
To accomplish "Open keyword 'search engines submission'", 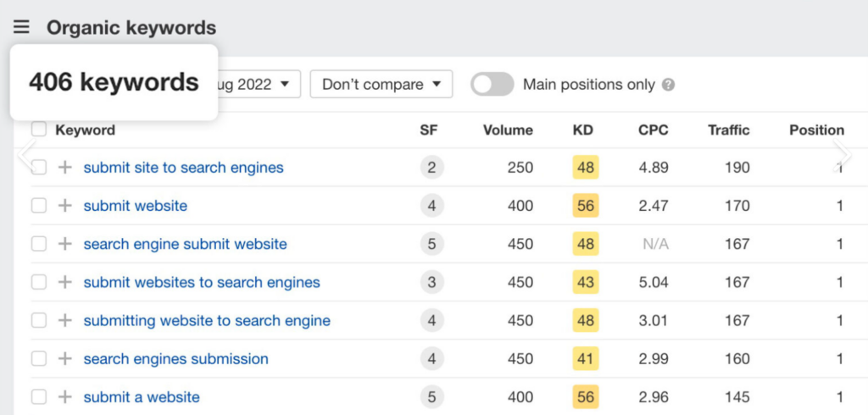I will pos(175,358).
